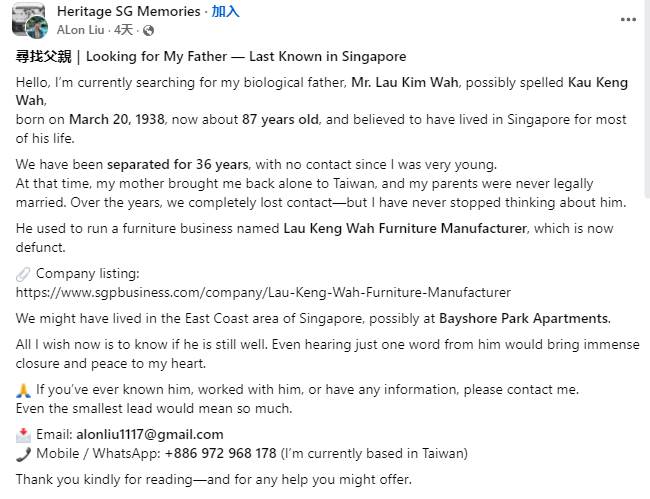
Task: Click ALon Liu's small profile picture
Action: pos(36,27)
